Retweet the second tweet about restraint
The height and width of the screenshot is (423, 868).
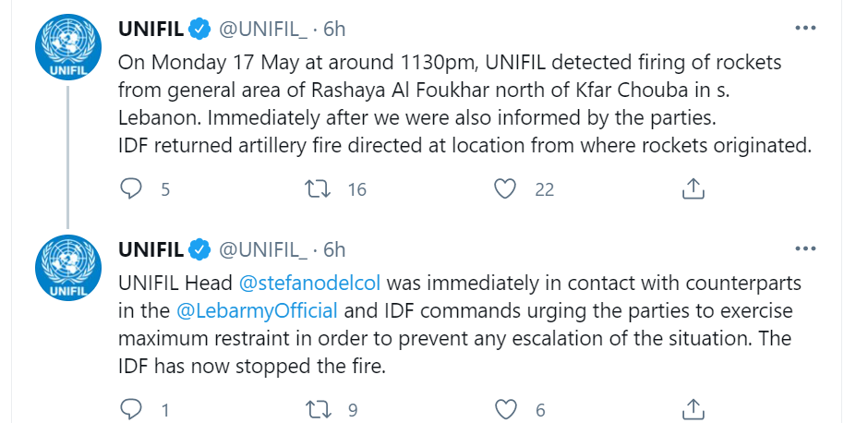(x=319, y=409)
